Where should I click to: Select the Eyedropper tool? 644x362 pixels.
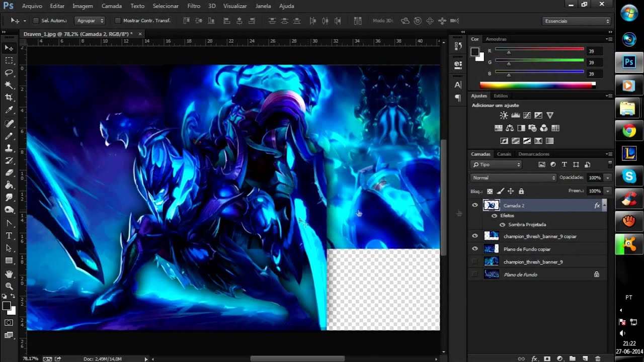(9, 110)
